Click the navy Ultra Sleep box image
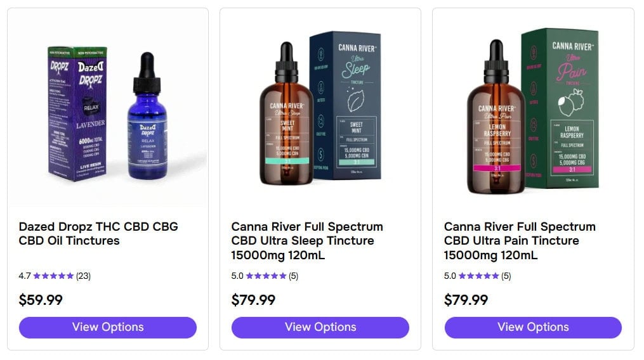Screen dimensions: 644x360 (347, 108)
